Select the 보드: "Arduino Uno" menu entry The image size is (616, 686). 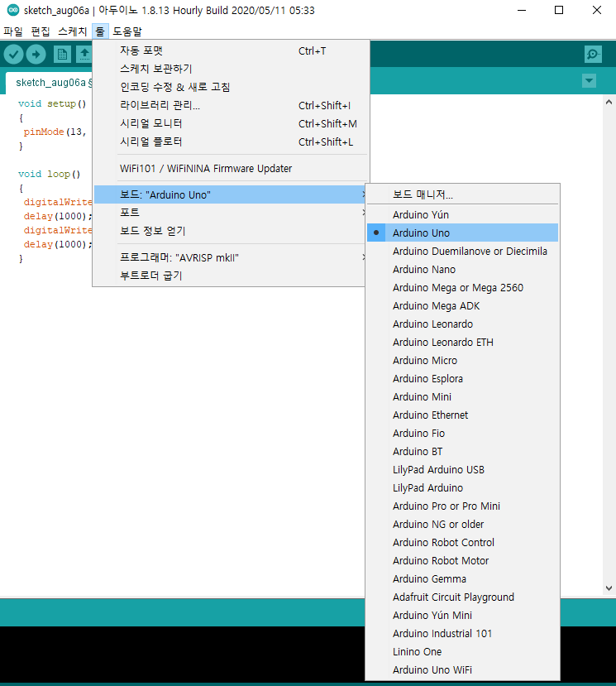230,194
